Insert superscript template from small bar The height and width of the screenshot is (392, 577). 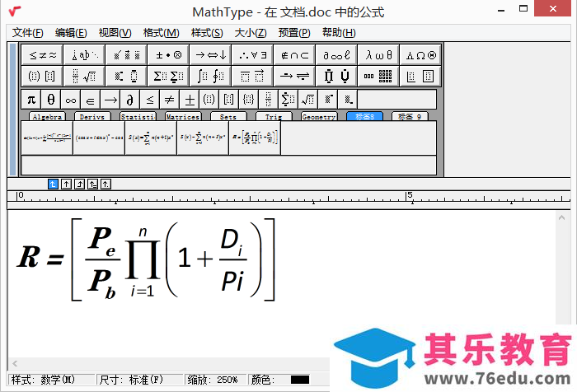[x=328, y=100]
